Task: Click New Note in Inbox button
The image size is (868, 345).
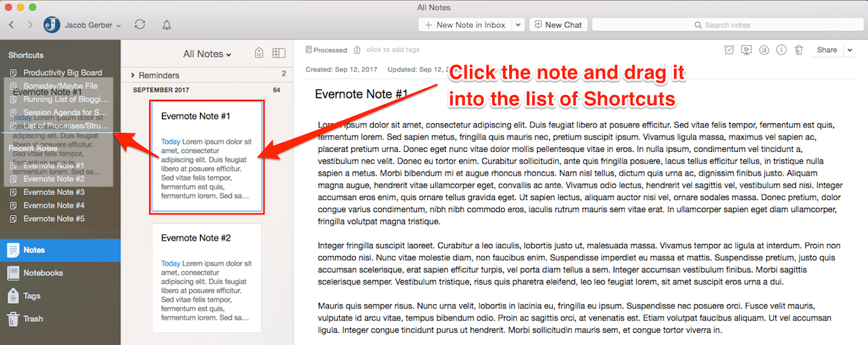Action: (x=465, y=24)
